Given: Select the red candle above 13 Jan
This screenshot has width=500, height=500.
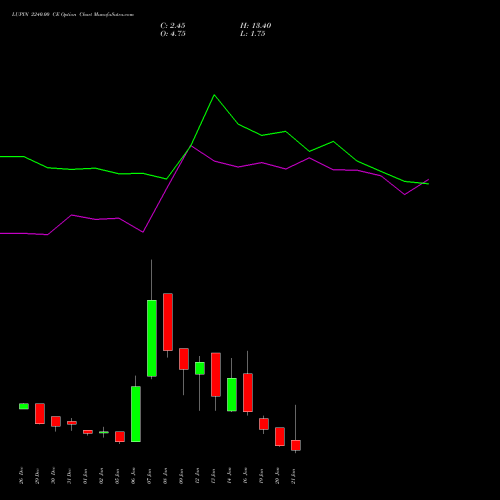Looking at the screenshot, I should coord(216,375).
